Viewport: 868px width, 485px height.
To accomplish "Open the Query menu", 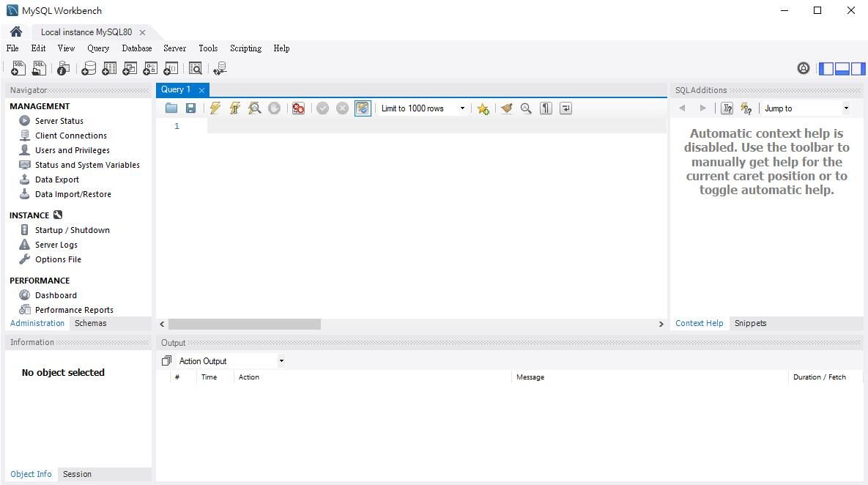I will click(x=98, y=48).
